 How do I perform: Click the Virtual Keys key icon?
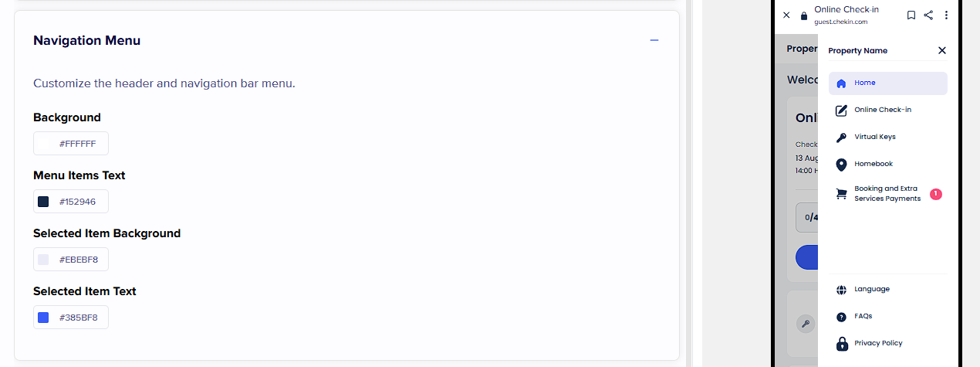(841, 138)
